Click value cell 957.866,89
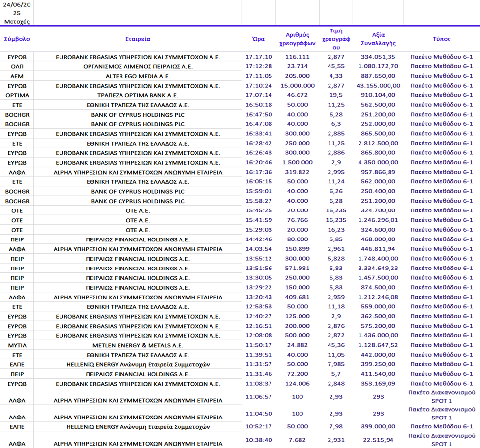480x448 pixels. click(378, 172)
